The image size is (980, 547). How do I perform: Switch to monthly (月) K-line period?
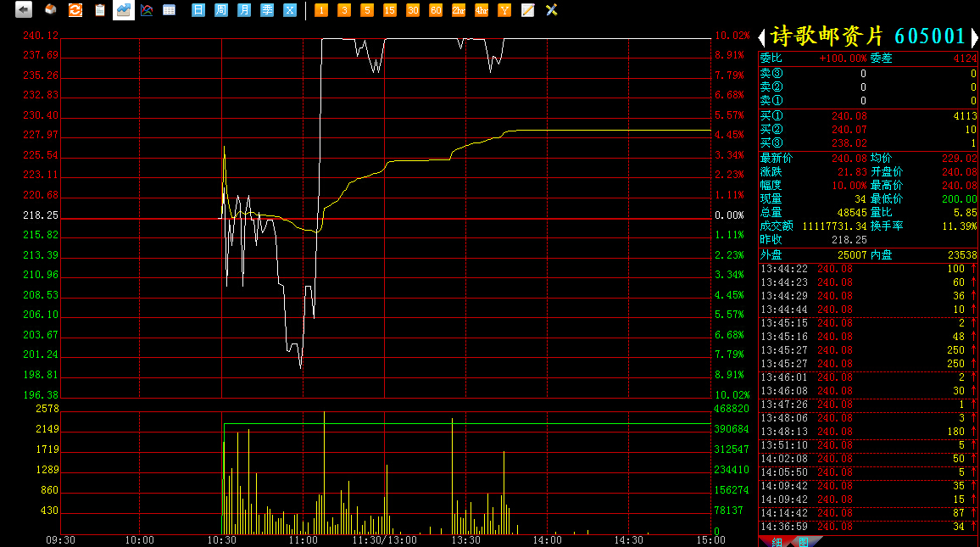pyautogui.click(x=244, y=10)
